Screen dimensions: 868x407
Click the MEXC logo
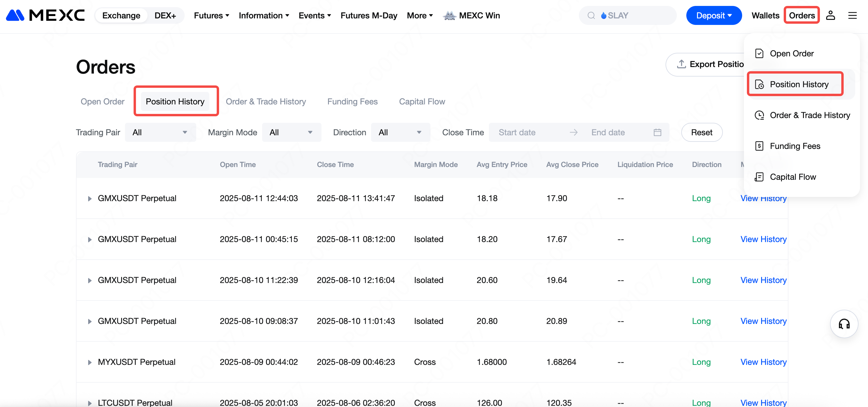pyautogui.click(x=45, y=15)
